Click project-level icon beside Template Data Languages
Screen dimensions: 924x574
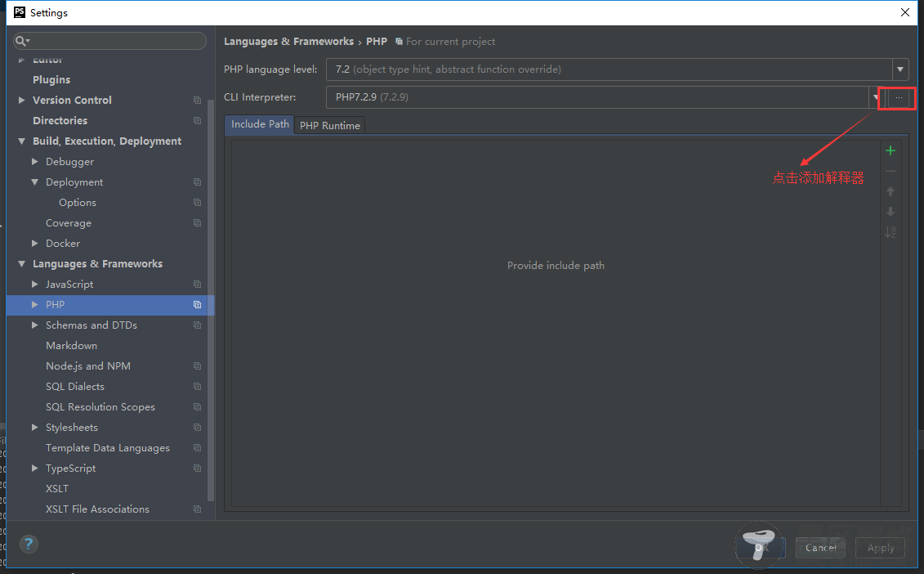pyautogui.click(x=198, y=448)
